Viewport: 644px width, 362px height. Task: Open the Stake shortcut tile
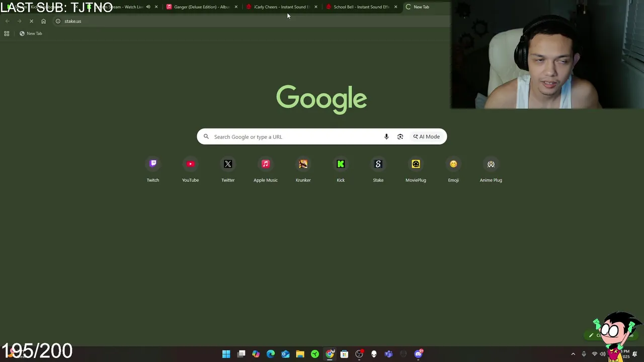pos(378,170)
